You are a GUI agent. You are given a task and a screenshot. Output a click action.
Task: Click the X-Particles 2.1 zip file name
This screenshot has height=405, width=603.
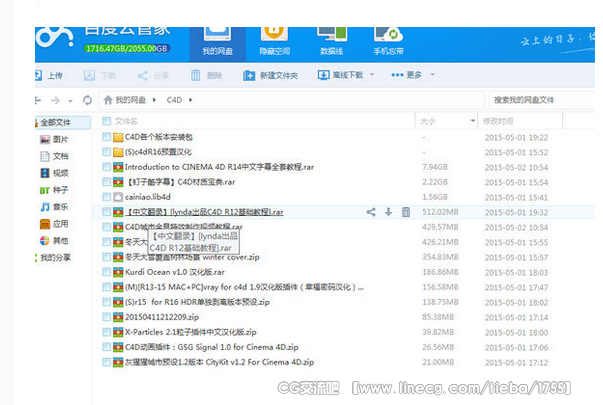tap(191, 332)
